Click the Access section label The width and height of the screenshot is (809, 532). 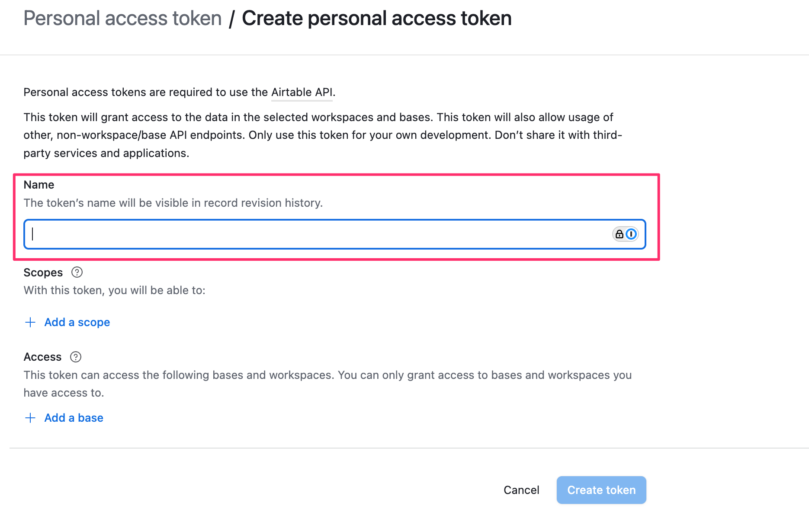[42, 357]
